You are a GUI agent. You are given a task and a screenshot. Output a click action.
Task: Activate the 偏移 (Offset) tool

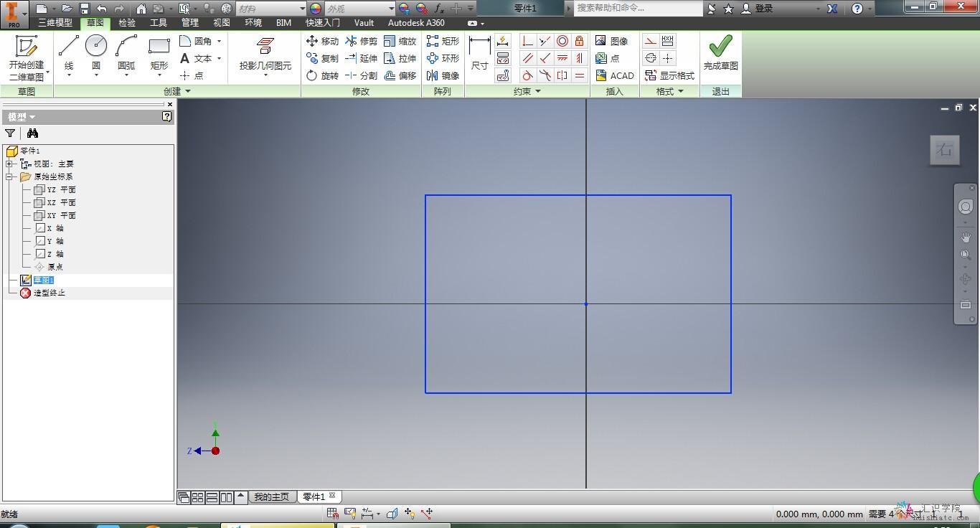400,75
